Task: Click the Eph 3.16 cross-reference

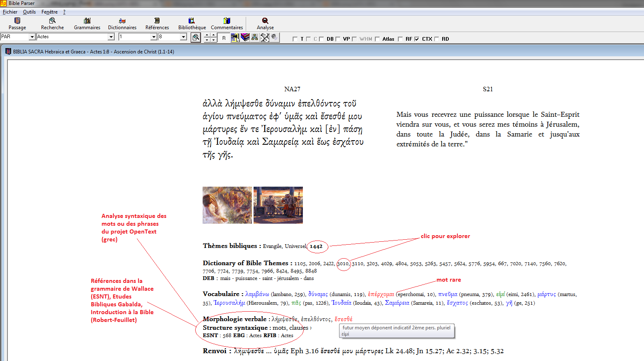Action: tap(305, 351)
